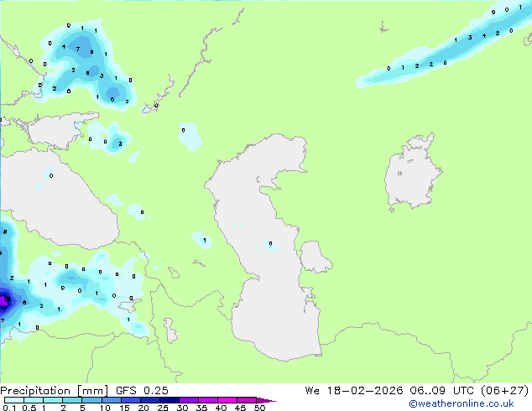Screen dimensions: 532x411
Task: Click the legend label "0.1"
Action: click(x=9, y=408)
